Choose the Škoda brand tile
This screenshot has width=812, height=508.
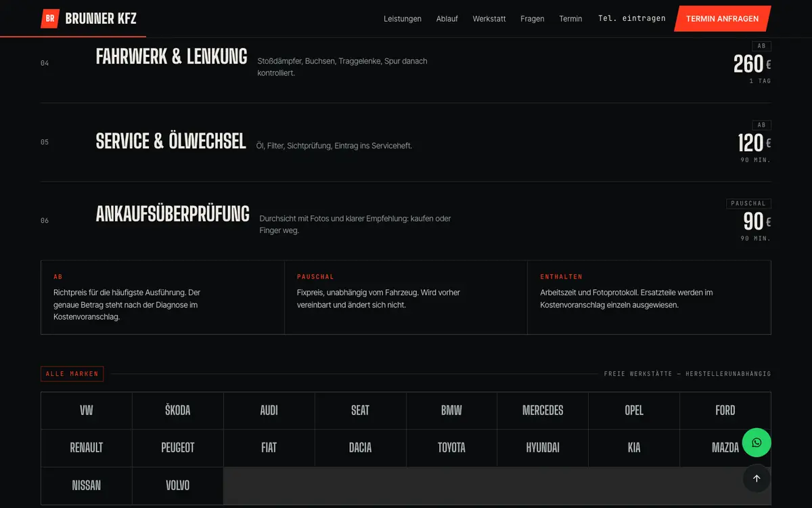[x=178, y=410]
